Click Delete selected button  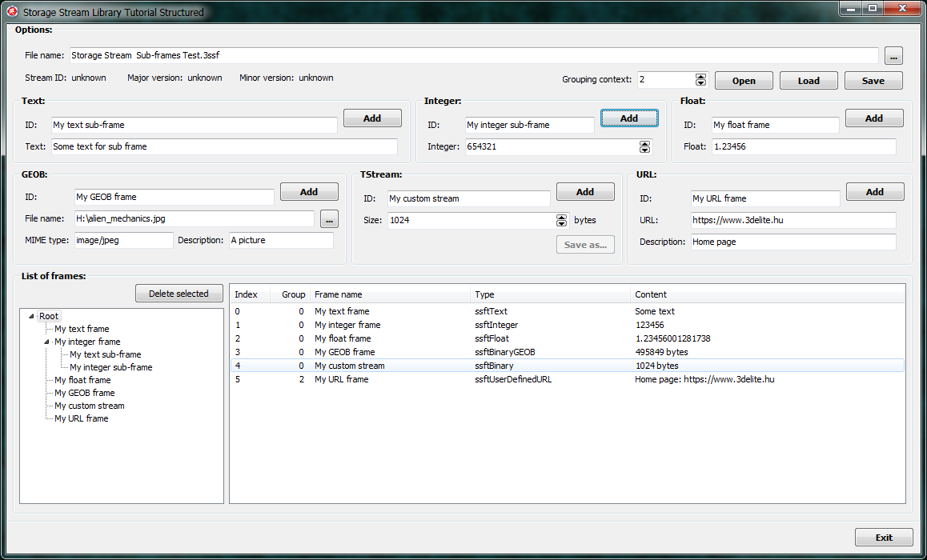[179, 294]
